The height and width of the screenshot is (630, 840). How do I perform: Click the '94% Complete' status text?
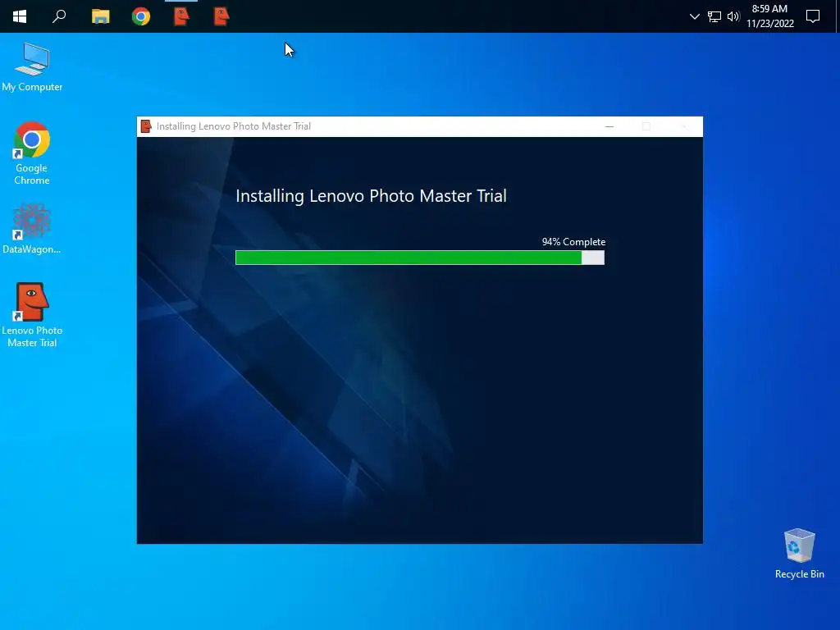pyautogui.click(x=573, y=242)
